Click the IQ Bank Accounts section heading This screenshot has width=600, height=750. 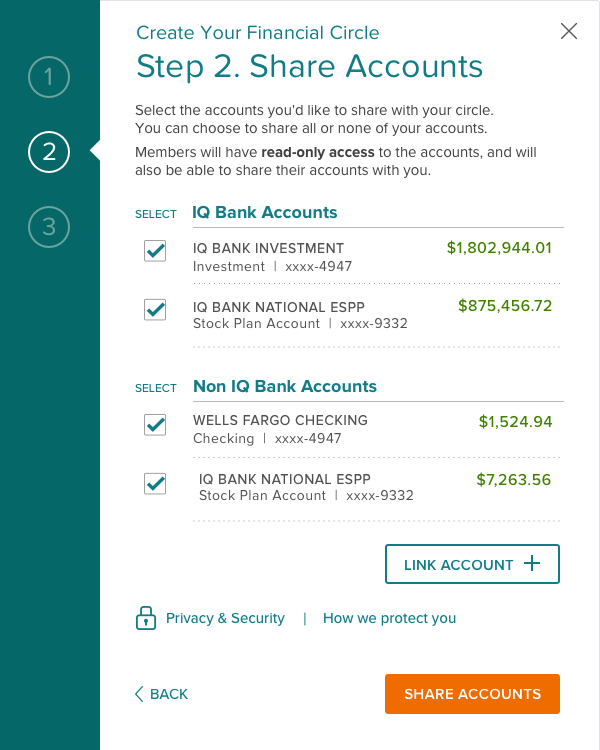click(265, 212)
